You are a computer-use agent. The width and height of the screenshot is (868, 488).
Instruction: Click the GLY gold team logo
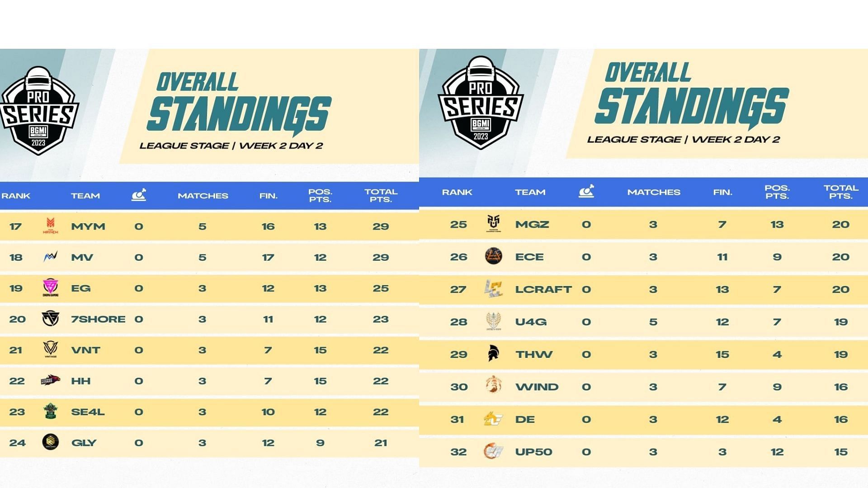50,442
